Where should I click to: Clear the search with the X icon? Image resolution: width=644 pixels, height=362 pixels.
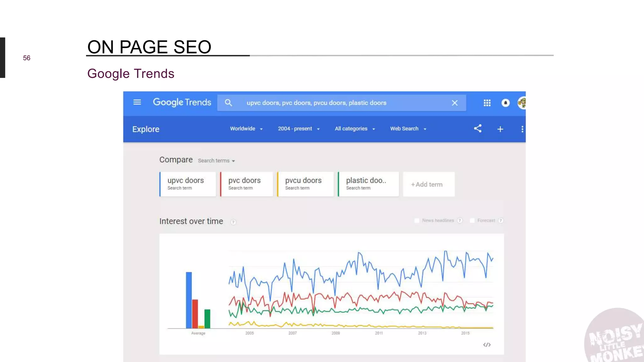tap(455, 103)
